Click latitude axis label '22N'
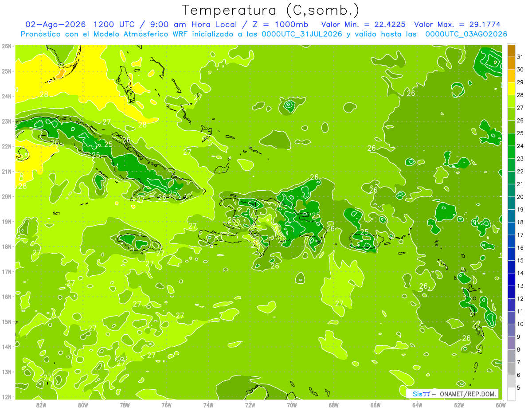 coord(7,146)
